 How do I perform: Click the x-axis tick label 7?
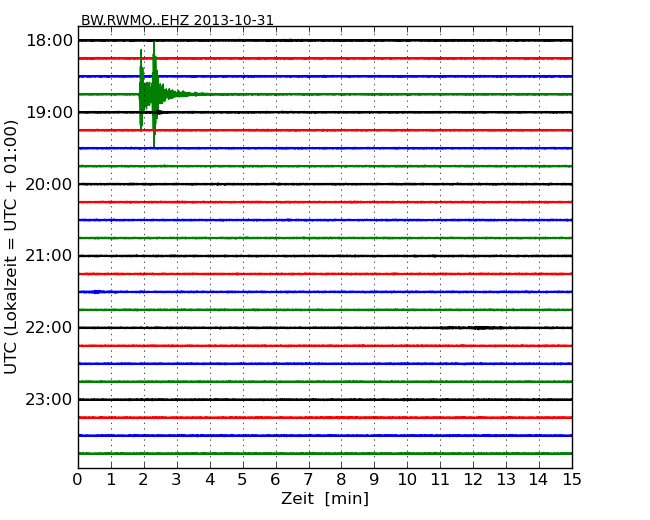[x=308, y=480]
